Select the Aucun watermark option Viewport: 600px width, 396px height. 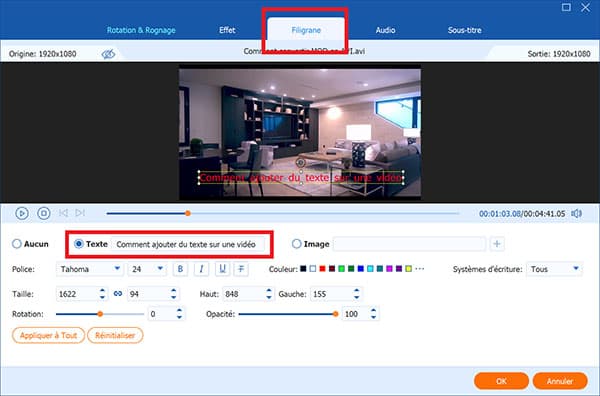[30, 244]
